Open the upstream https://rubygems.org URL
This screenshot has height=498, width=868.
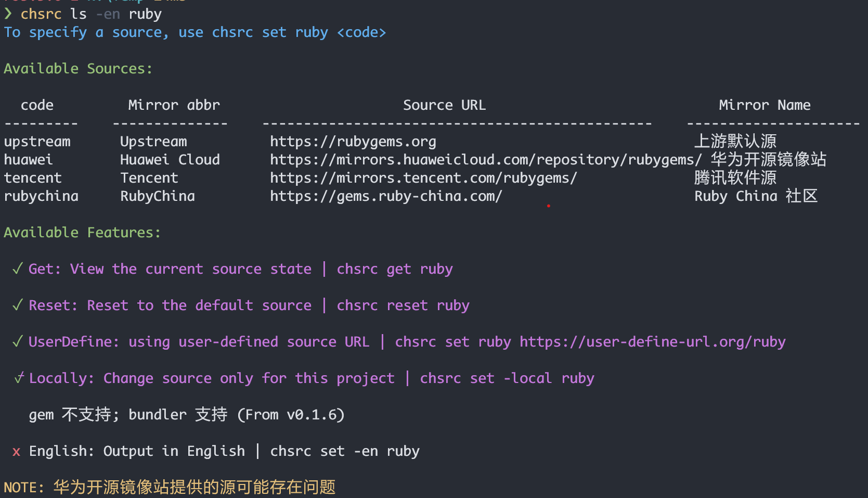click(353, 142)
